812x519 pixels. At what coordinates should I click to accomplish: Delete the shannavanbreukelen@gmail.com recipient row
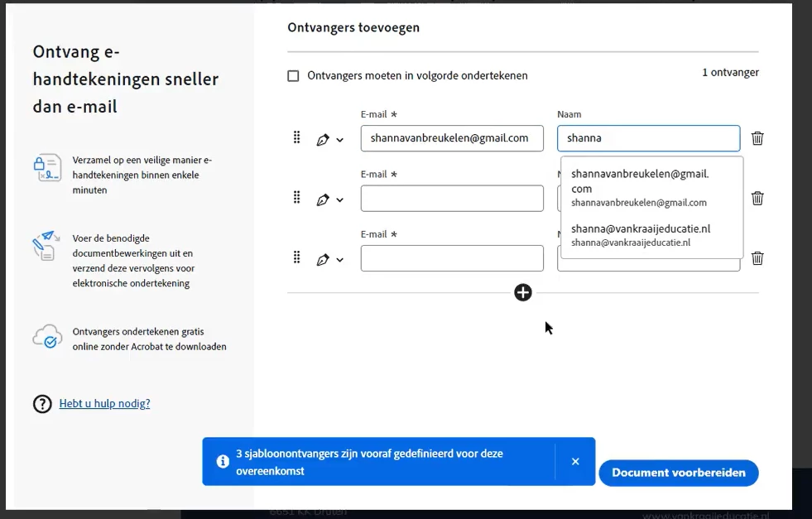[x=757, y=138]
